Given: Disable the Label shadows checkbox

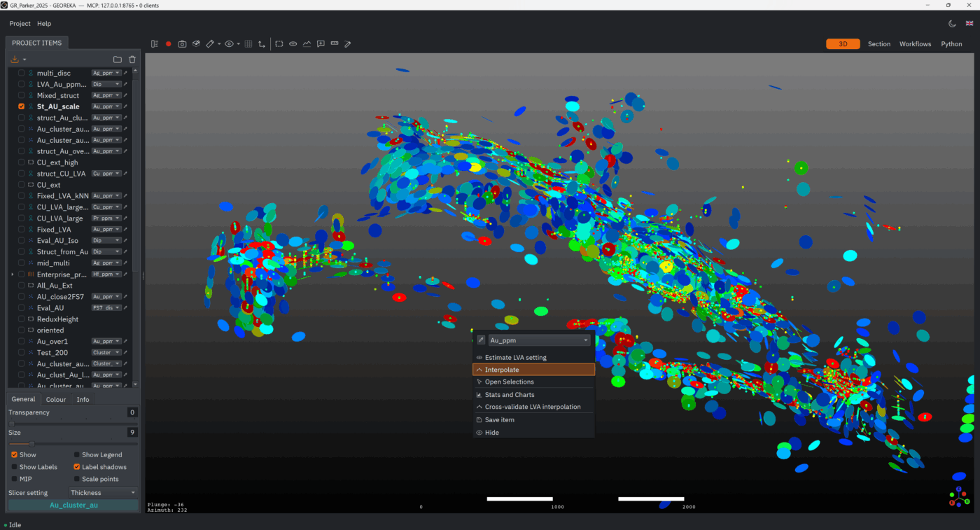Looking at the screenshot, I should pyautogui.click(x=77, y=467).
